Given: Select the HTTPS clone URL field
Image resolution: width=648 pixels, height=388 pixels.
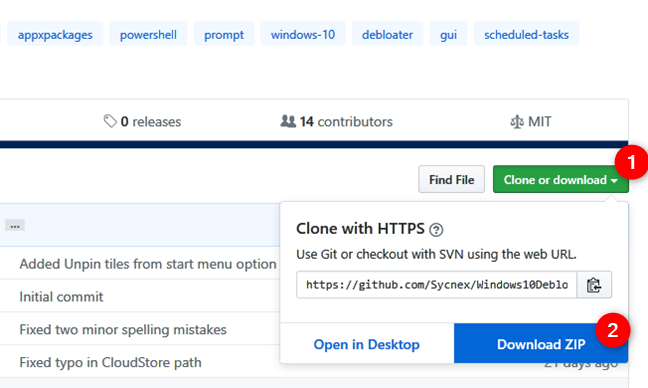Looking at the screenshot, I should [x=436, y=285].
